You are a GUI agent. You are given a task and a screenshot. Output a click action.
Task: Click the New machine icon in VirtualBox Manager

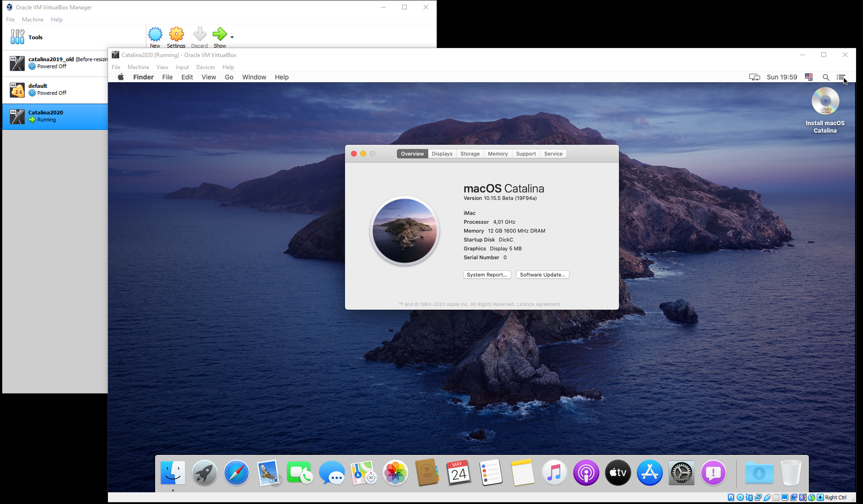point(155,34)
